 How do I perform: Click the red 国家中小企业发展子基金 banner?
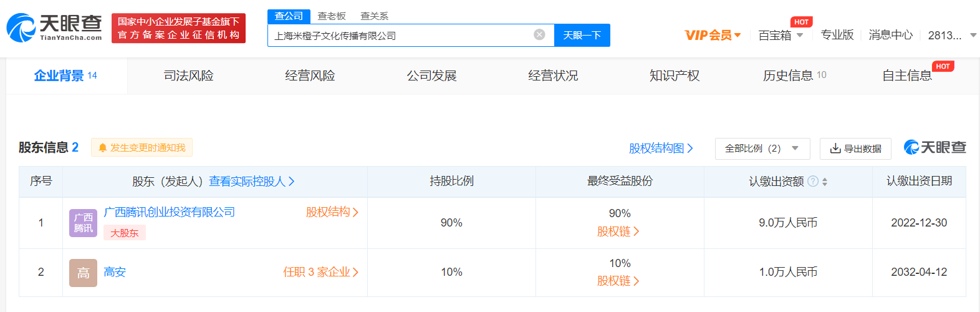[x=178, y=28]
